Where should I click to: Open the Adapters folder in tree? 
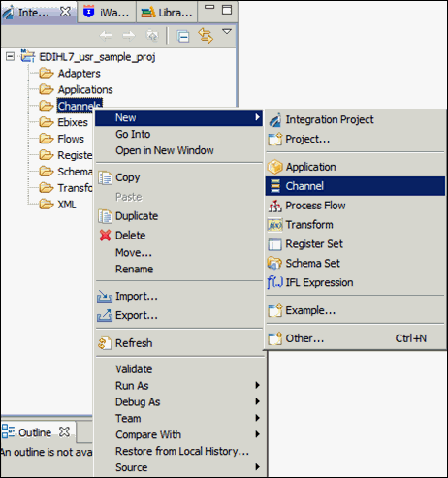pos(79,74)
